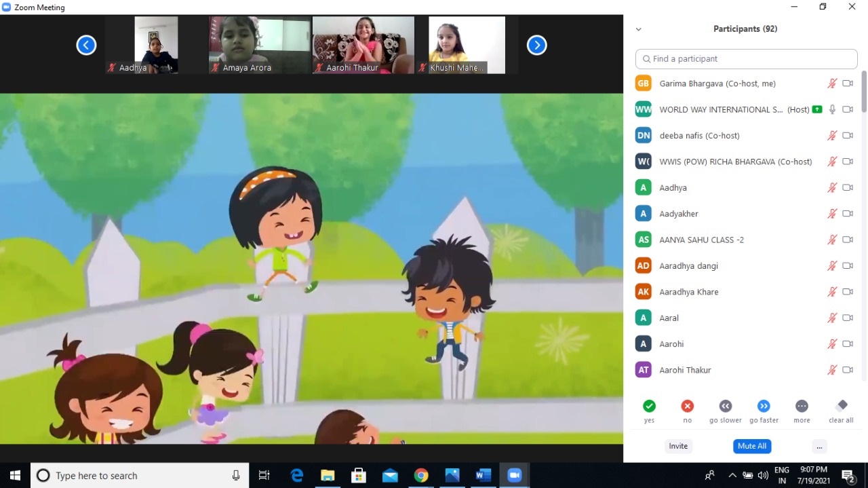Click deeba nafis's camera icon
The image size is (868, 488).
848,136
